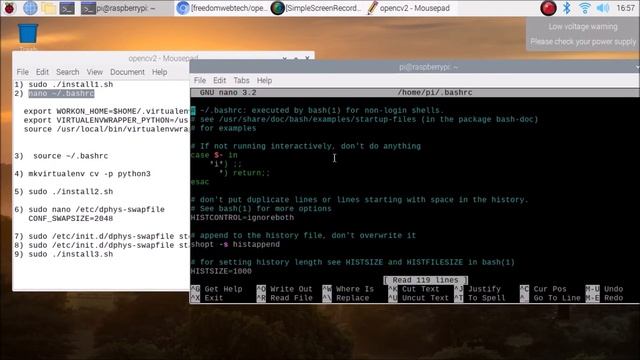Open Mousepad Help menu

click(159, 72)
